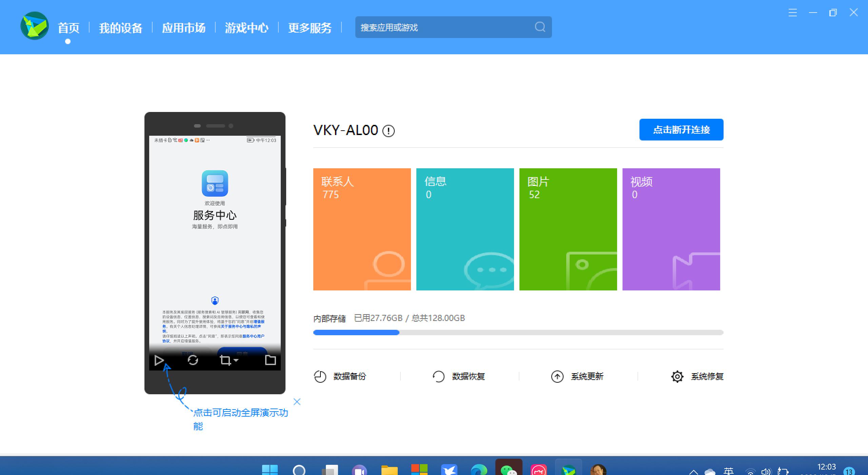
Task: Dismiss the fullscreen demo tip with X
Action: pyautogui.click(x=297, y=401)
